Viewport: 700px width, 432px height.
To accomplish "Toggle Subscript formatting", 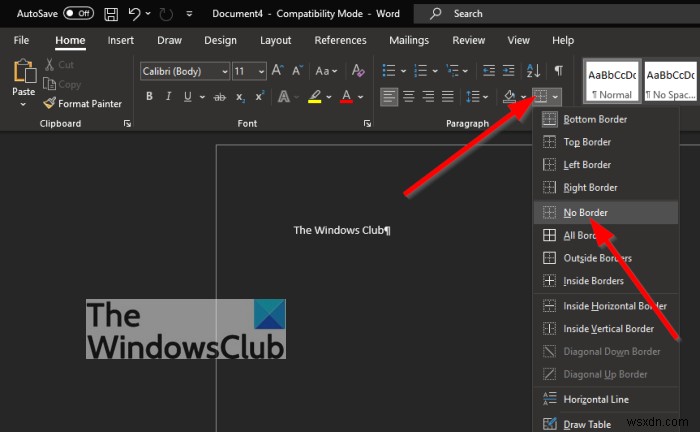I will 240,97.
